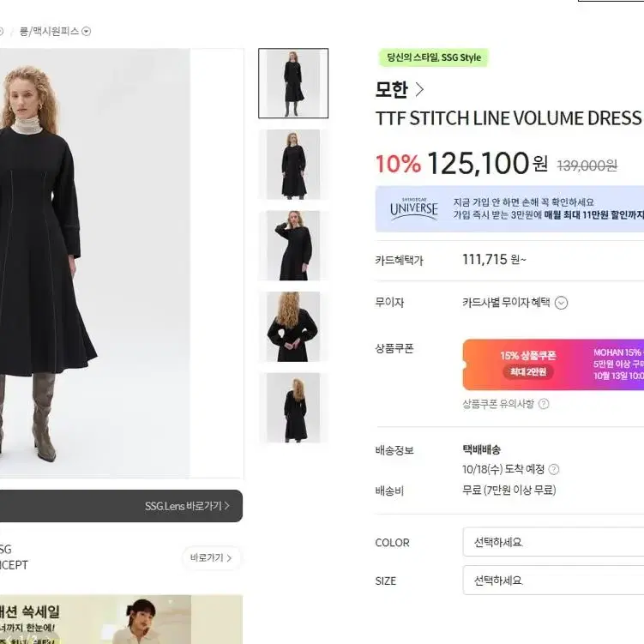
Task: Select the third thumbnail with raised arm
Action: pos(293,245)
